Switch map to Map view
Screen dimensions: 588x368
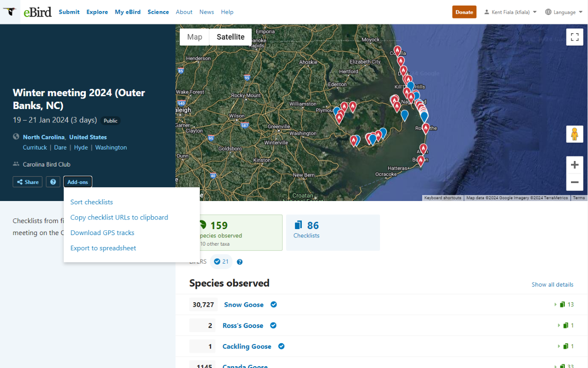(195, 37)
